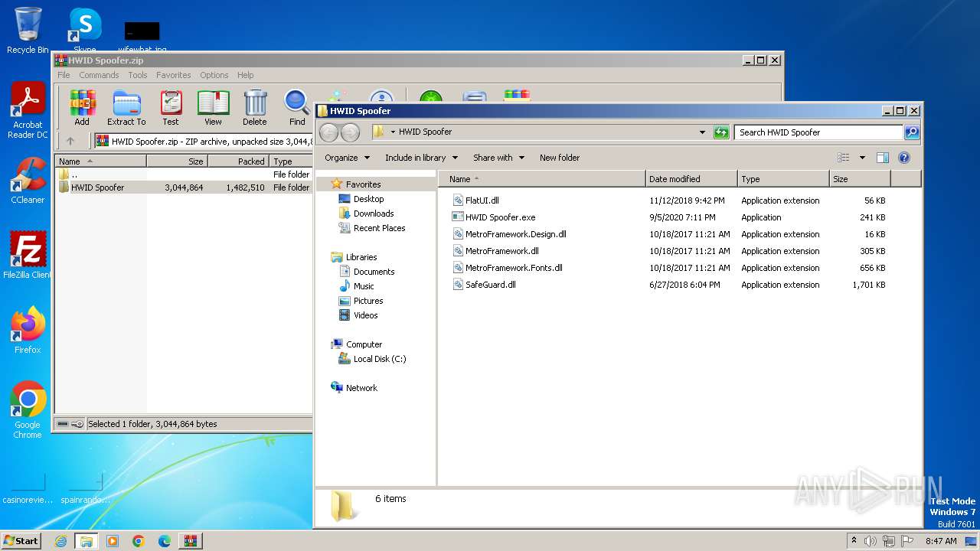Select SafeGuard.dll file
The image size is (980, 551).
click(x=490, y=285)
